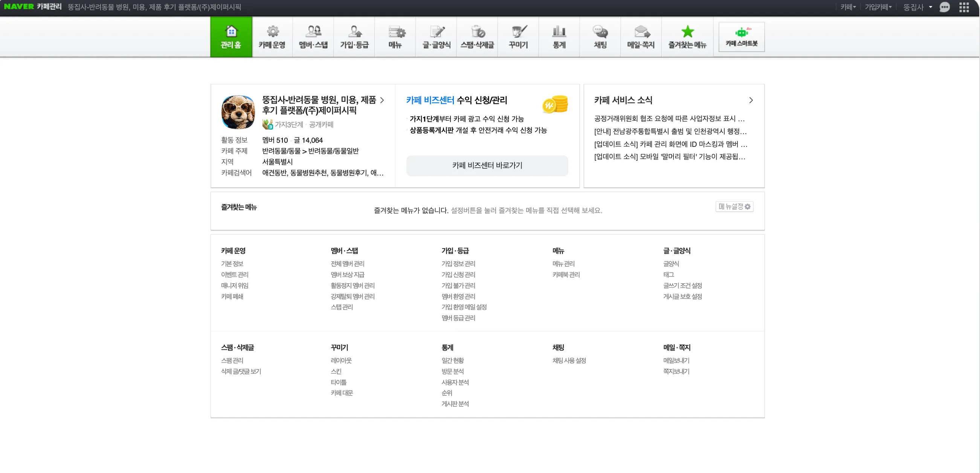This screenshot has width=980, height=473.
Task: Open 메뉴설정 gear button
Action: coord(734,207)
